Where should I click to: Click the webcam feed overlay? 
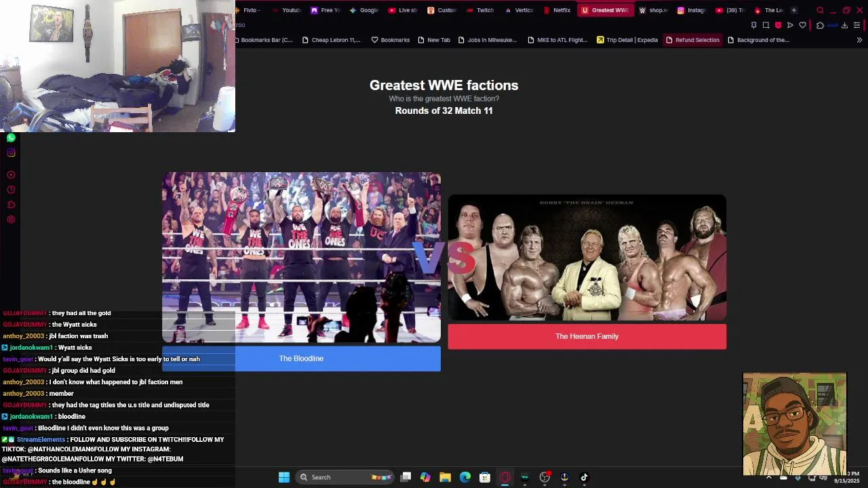point(117,66)
